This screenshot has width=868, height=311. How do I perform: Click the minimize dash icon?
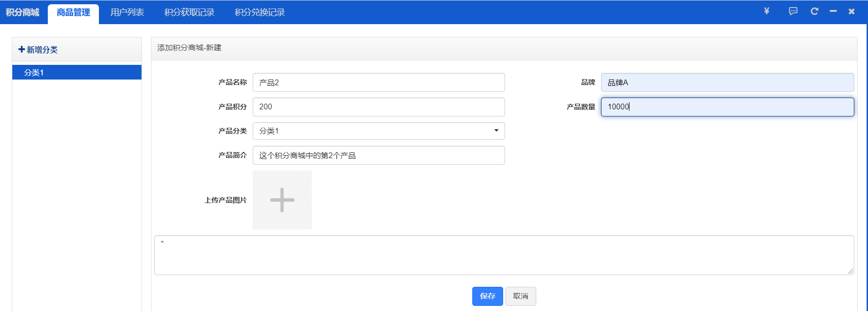tap(833, 11)
